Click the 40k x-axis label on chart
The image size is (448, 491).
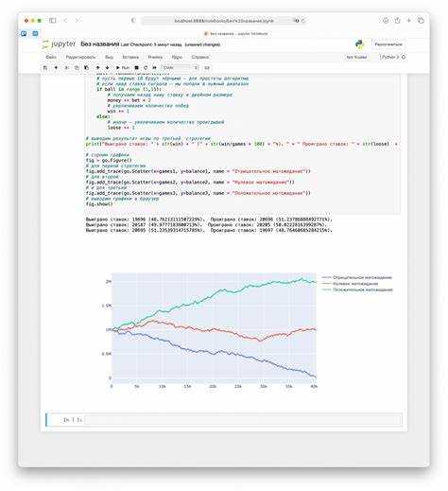[314, 386]
